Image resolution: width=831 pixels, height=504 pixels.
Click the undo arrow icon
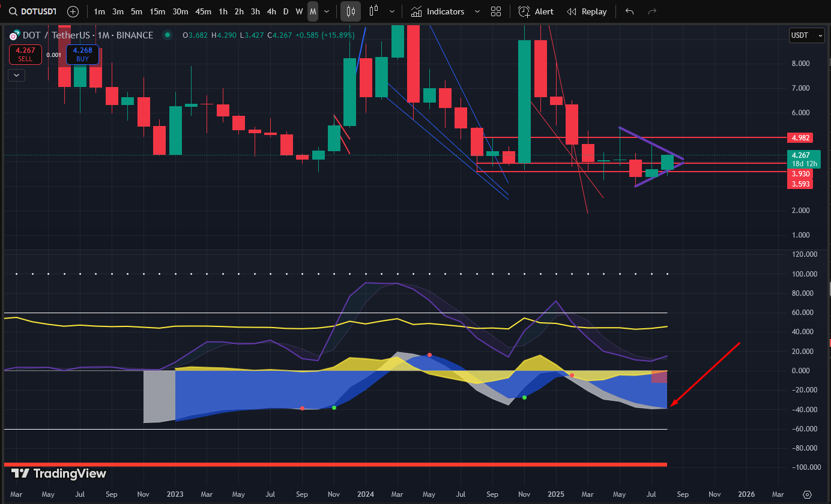pyautogui.click(x=629, y=11)
